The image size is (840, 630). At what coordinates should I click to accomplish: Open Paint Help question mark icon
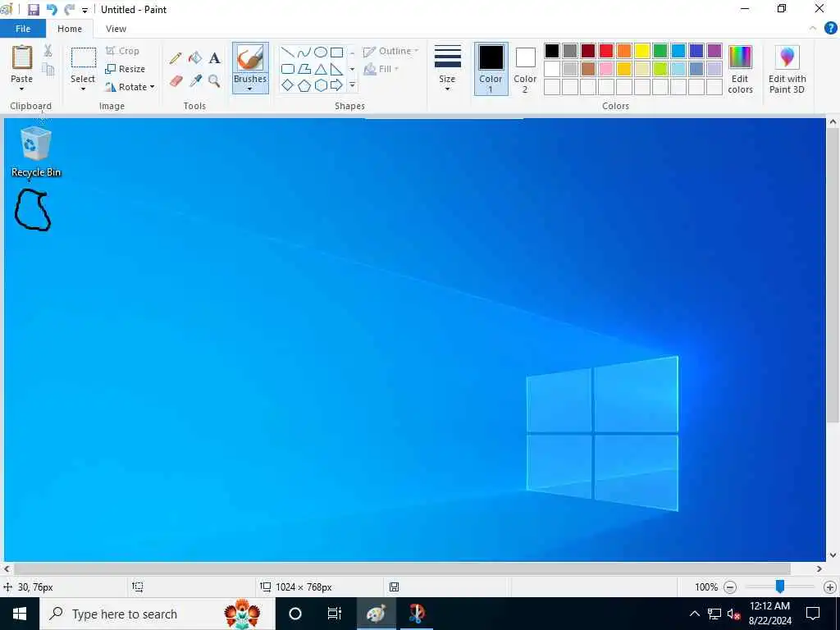click(830, 29)
